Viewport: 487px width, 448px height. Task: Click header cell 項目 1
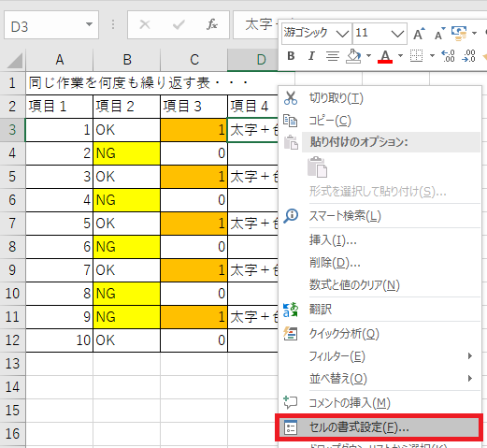[59, 107]
